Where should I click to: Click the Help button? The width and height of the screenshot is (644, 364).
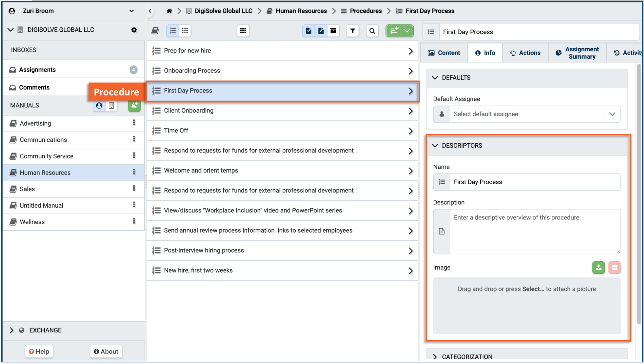point(39,351)
